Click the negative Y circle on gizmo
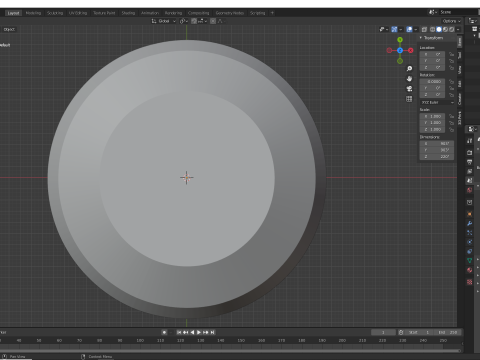This screenshot has height=360, width=480. tap(400, 61)
